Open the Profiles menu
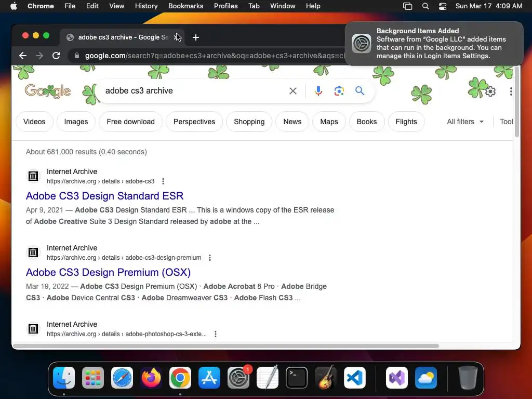532x399 pixels. pyautogui.click(x=225, y=6)
